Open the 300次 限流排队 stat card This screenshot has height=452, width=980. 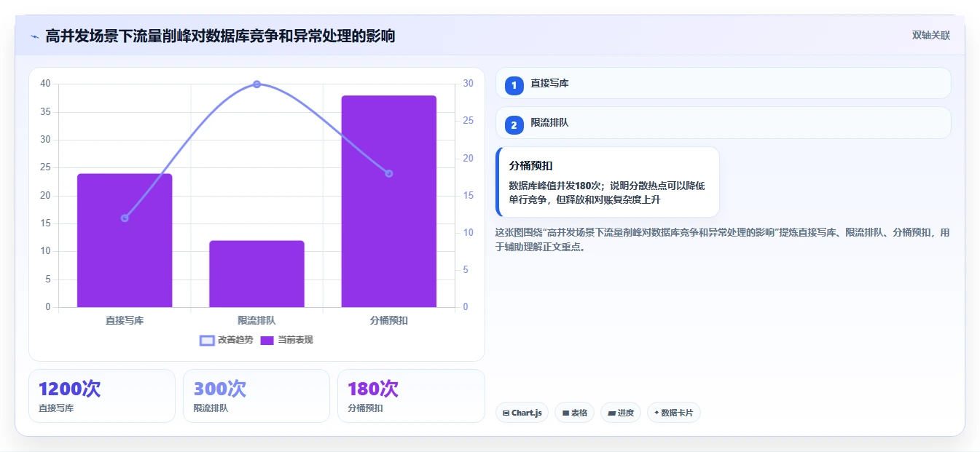(x=256, y=396)
